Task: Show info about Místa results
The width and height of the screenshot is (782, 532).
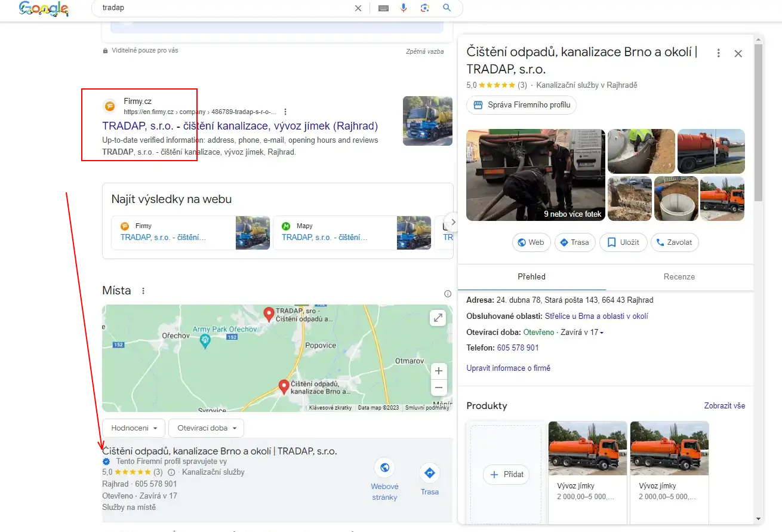Action: 448,294
